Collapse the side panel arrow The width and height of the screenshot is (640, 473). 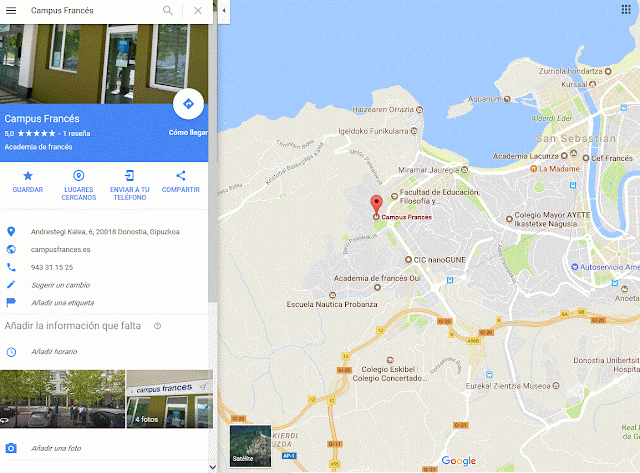224,11
